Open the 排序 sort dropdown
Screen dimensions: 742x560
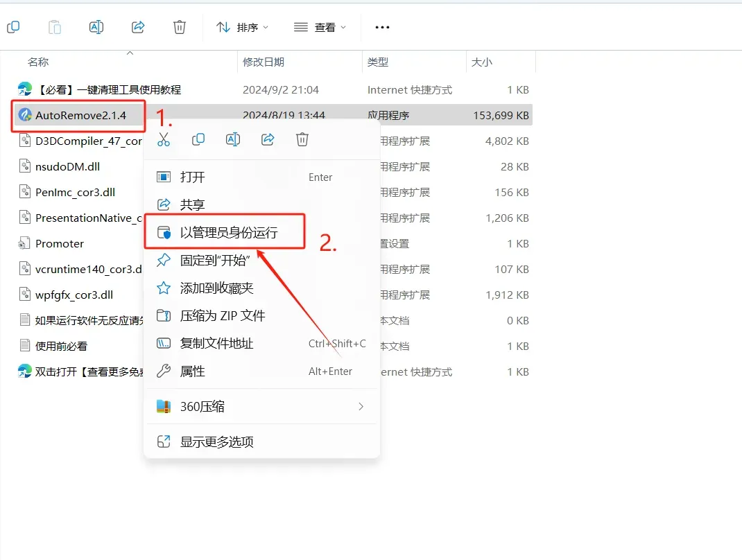coord(242,28)
